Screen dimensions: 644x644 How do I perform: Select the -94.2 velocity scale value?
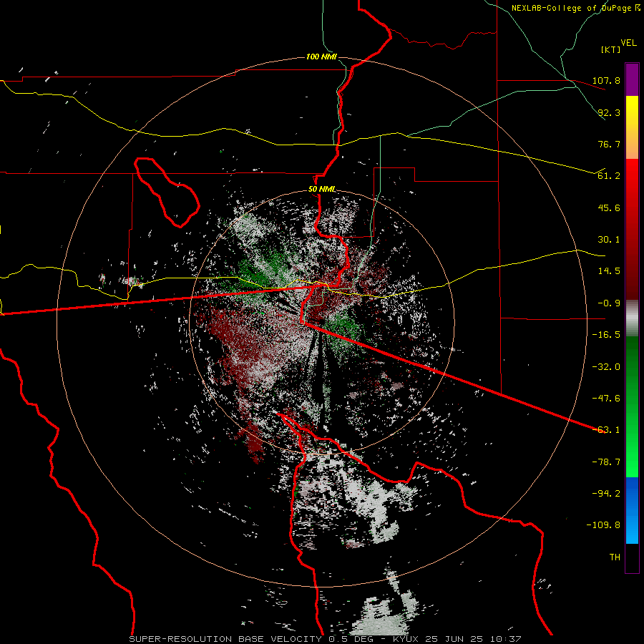(x=606, y=494)
